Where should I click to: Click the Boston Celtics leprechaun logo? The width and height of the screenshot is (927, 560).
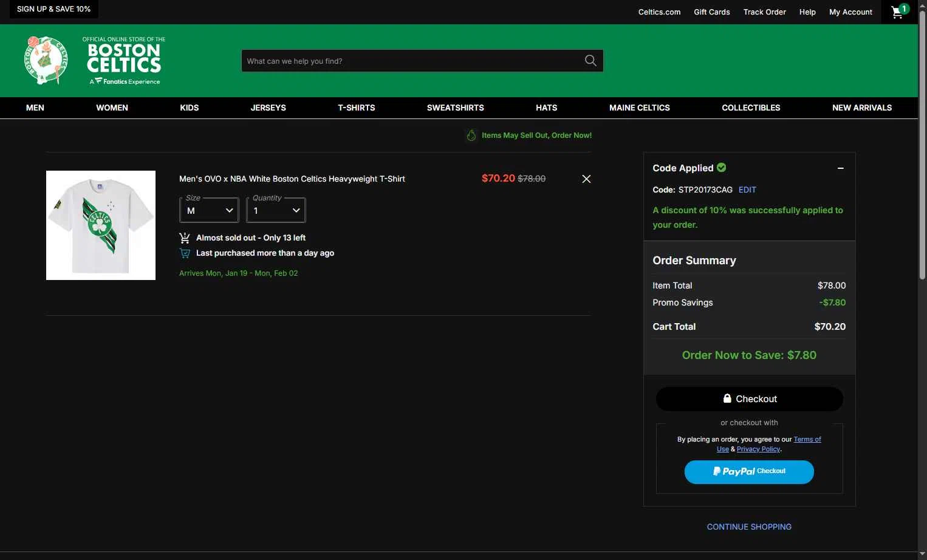[x=46, y=60]
